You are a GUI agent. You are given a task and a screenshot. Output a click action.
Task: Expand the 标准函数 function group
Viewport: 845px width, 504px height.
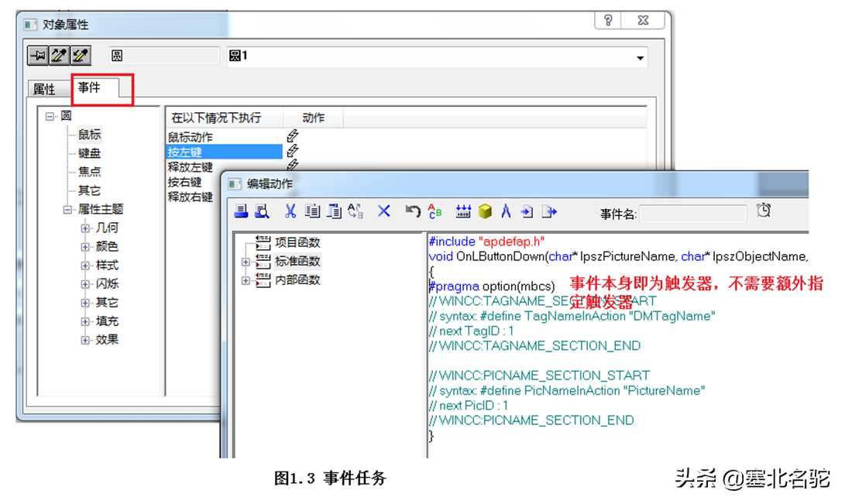click(246, 262)
